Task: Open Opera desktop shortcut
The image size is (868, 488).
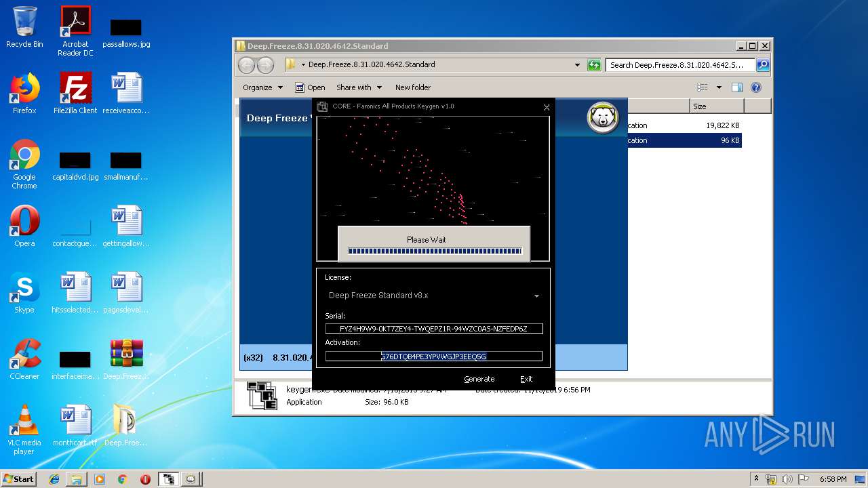Action: [24, 226]
